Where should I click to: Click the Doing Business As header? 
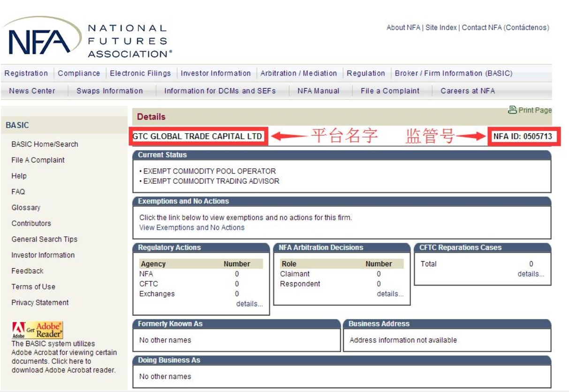(342, 361)
